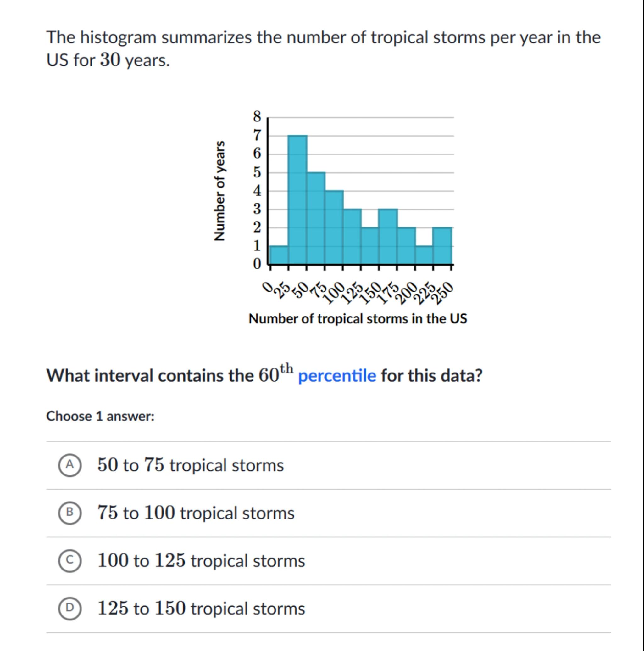644x651 pixels.
Task: Click the histogram bar for 0 to 25
Action: pyautogui.click(x=279, y=255)
